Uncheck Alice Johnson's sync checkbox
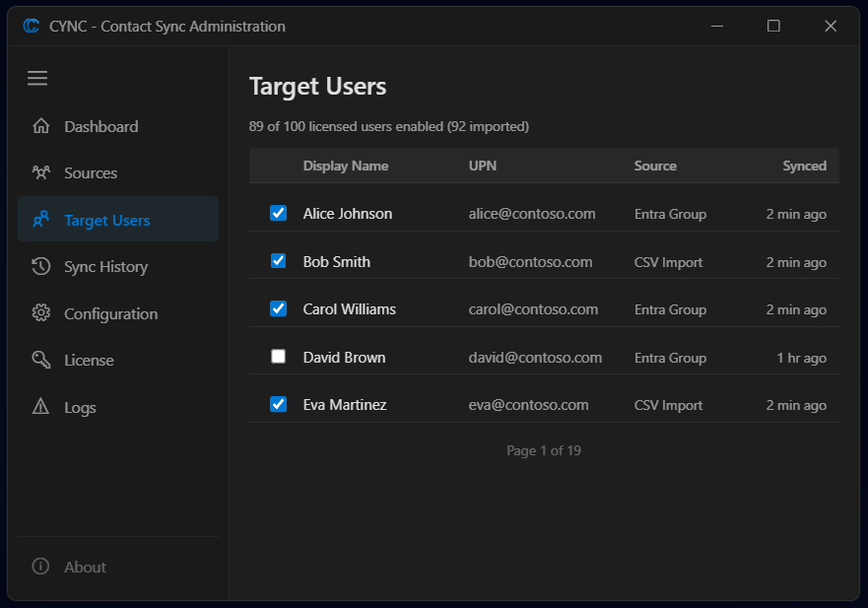This screenshot has width=868, height=608. 278,213
